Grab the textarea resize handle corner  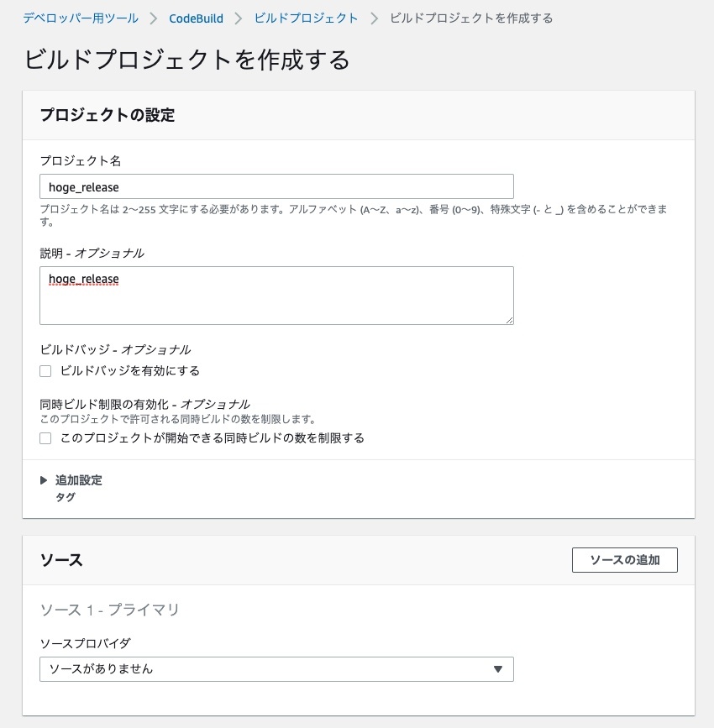[x=509, y=320]
